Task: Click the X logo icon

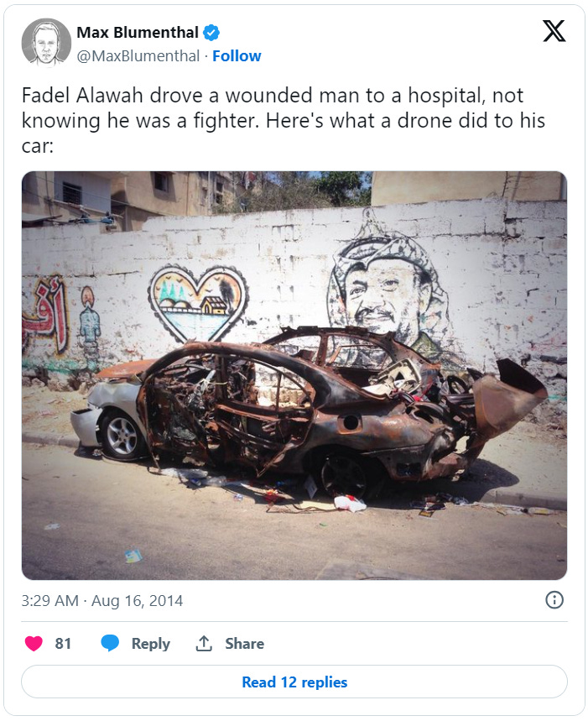Action: pyautogui.click(x=554, y=31)
